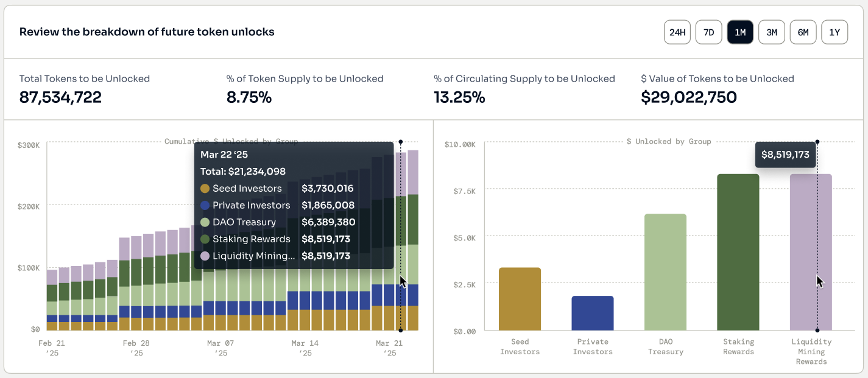Click the DAO Treasury legend swatch
This screenshot has height=378, width=868.
click(x=205, y=222)
